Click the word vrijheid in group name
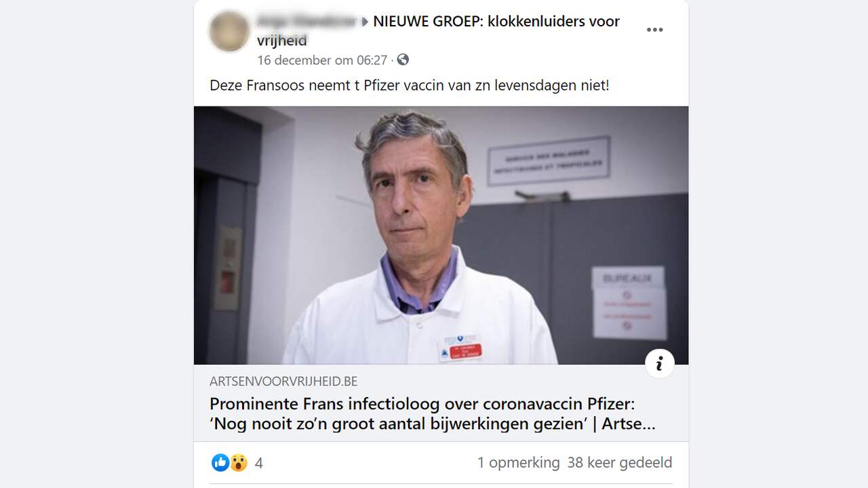This screenshot has height=488, width=868. [x=282, y=41]
